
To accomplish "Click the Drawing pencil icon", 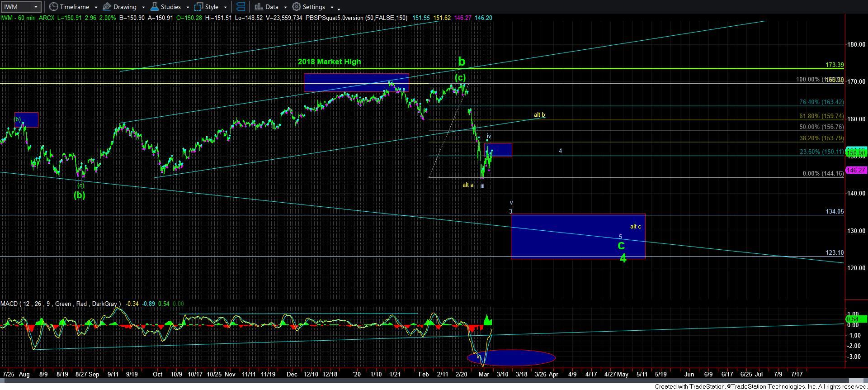I will click(107, 7).
